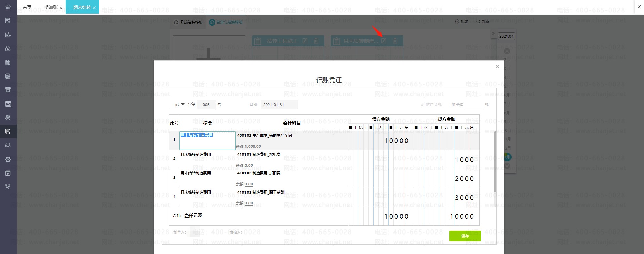The width and height of the screenshot is (644, 254).
Task: Open the line chart icon in sidebar
Action: 8,35
